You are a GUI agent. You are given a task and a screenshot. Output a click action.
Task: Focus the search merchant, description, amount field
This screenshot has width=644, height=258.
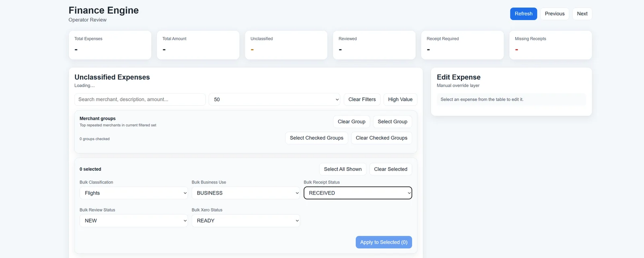tap(140, 99)
